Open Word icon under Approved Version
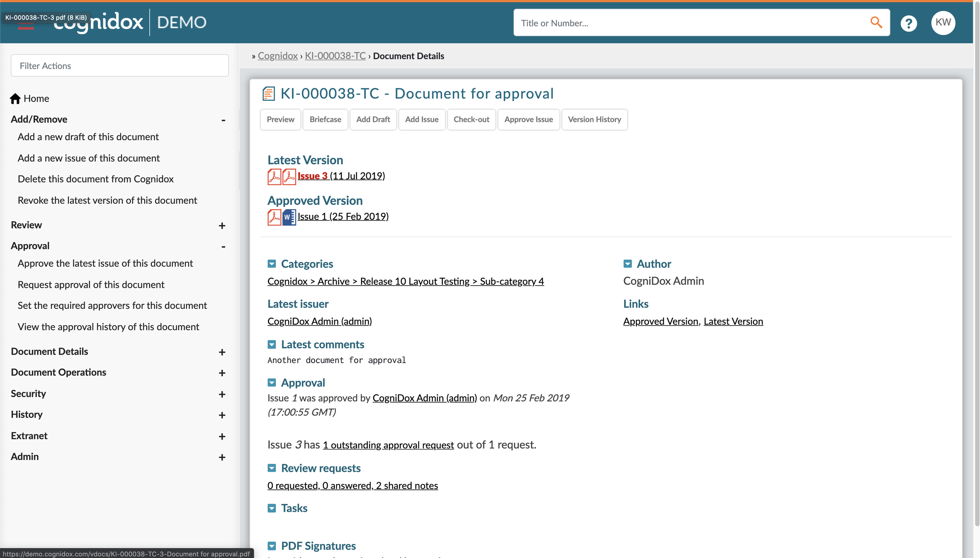This screenshot has width=980, height=558. tap(289, 217)
